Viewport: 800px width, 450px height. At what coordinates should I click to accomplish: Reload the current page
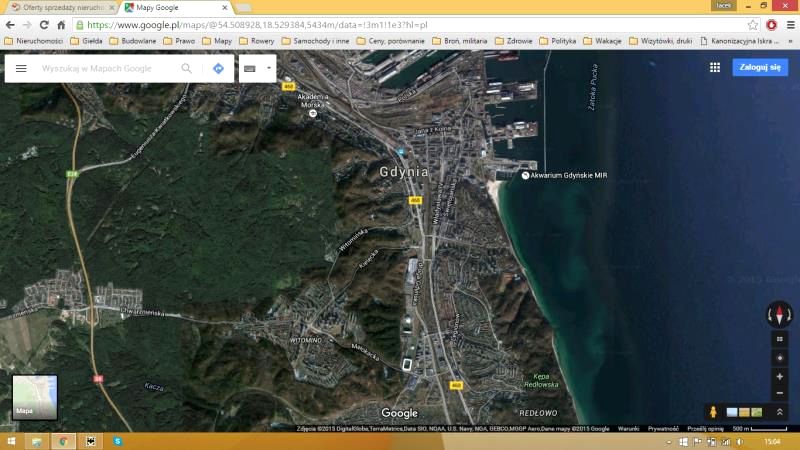click(x=44, y=24)
